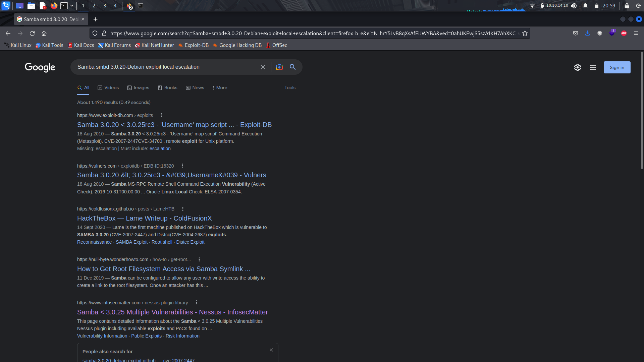Clear the search query with X

coord(263,67)
